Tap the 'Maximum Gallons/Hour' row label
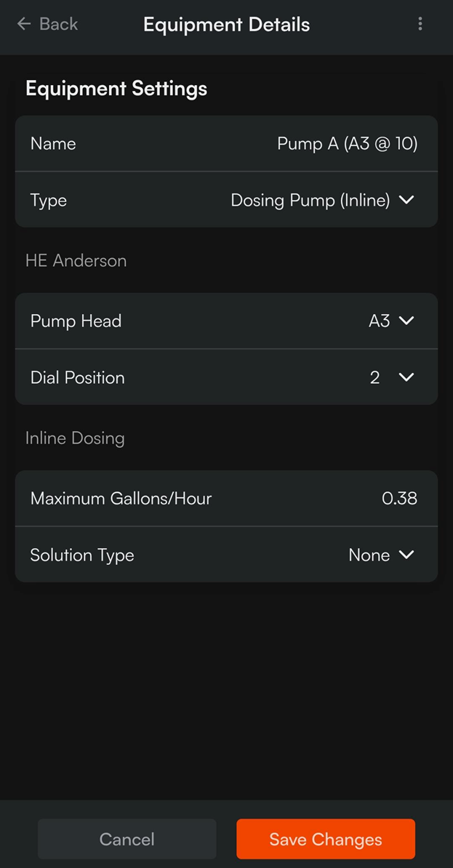 pyautogui.click(x=121, y=499)
